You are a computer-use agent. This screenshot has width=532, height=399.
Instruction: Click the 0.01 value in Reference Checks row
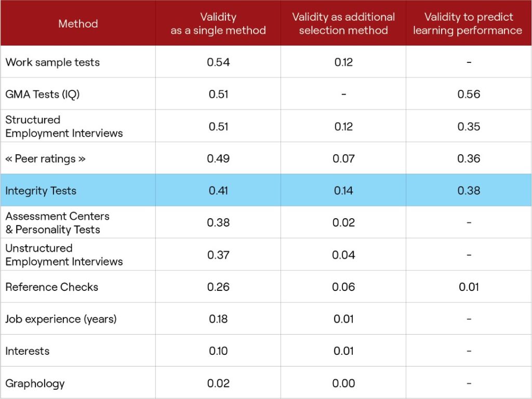tap(468, 287)
